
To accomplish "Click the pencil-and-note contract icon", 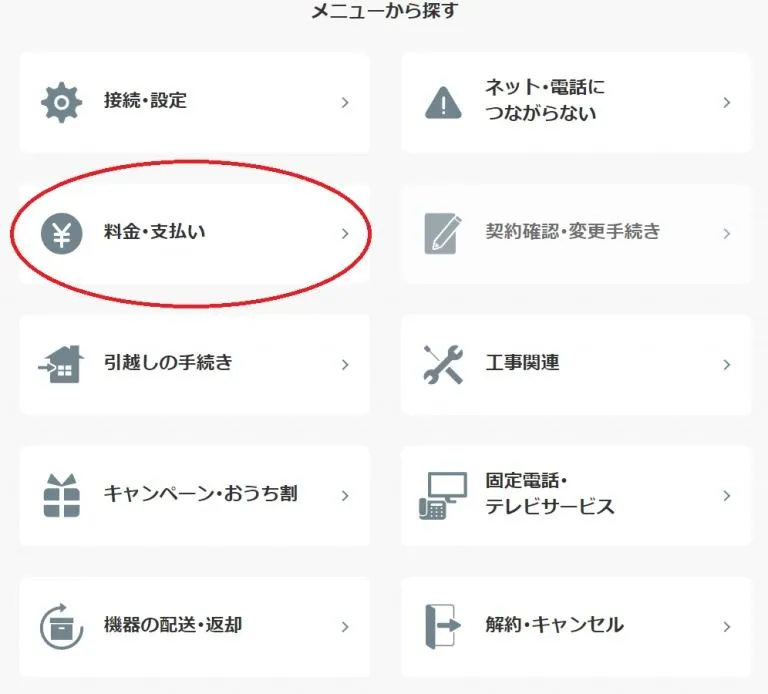I will [x=443, y=233].
